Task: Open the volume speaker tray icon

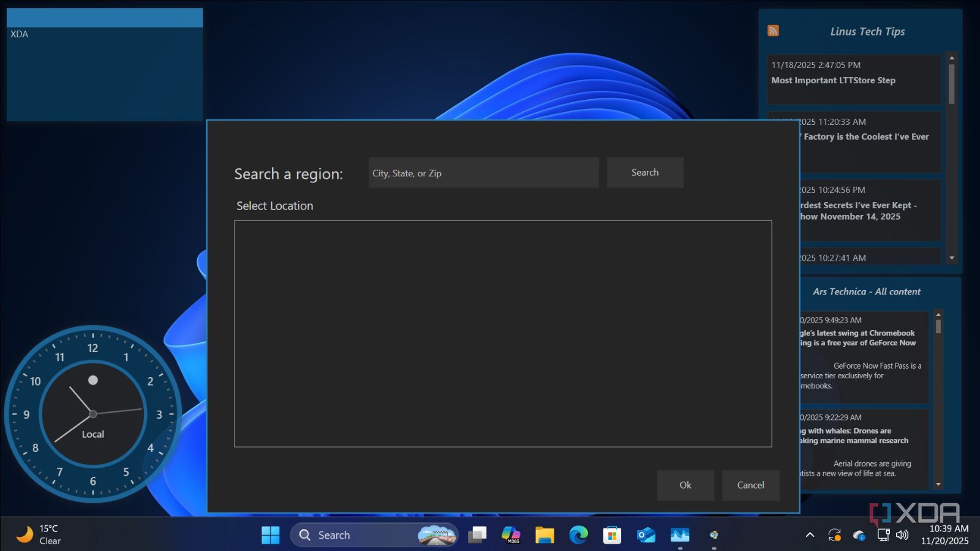Action: tap(902, 534)
